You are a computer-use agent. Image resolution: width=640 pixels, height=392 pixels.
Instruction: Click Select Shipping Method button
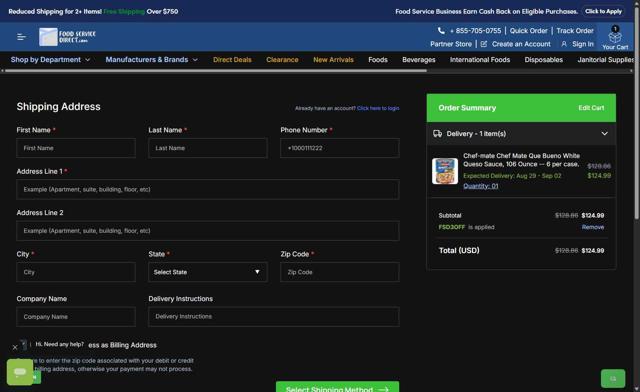pos(338,387)
